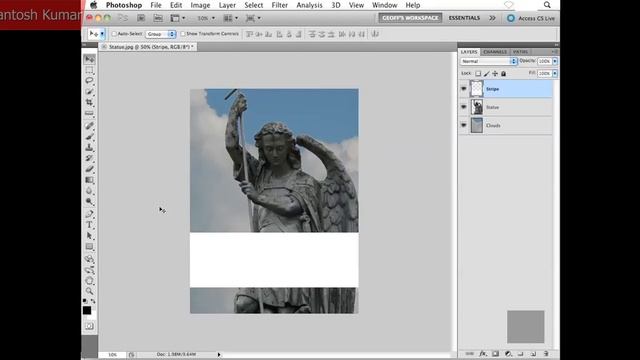
Task: Swap foreground and background colors
Action: click(x=93, y=301)
